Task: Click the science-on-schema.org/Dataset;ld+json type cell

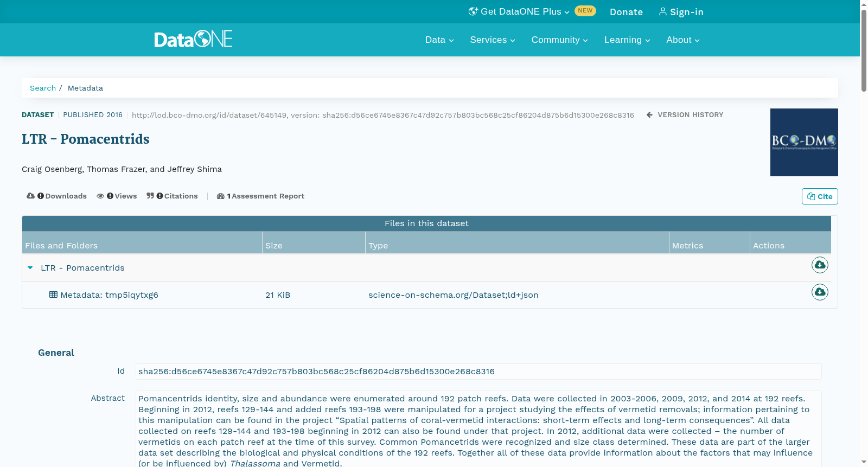Action: [454, 295]
